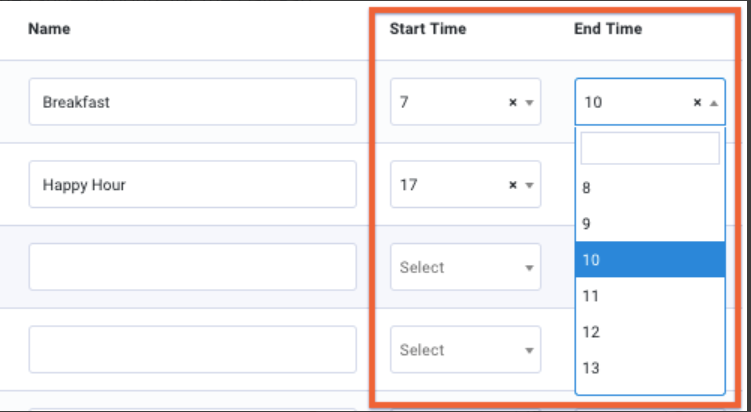Click the dropdown search box
The image size is (751, 412).
tap(650, 148)
